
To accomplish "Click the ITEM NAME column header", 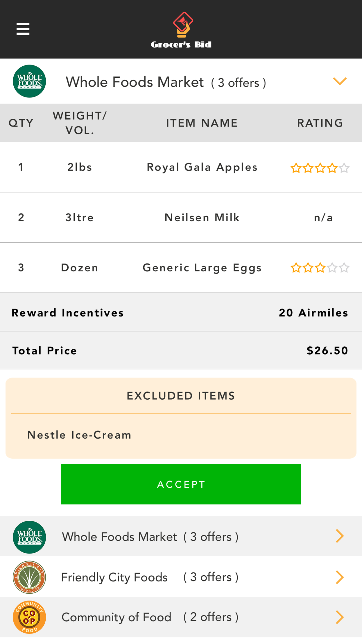I will tap(202, 123).
